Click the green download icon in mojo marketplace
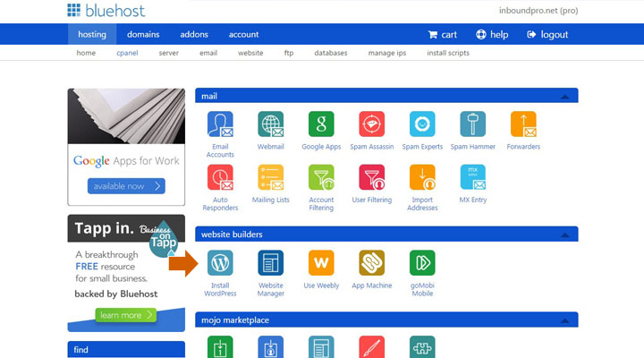The image size is (644, 358). coord(220,347)
